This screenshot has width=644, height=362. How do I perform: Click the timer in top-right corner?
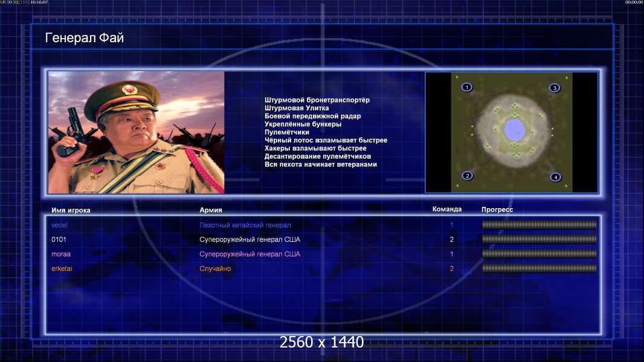click(634, 2)
